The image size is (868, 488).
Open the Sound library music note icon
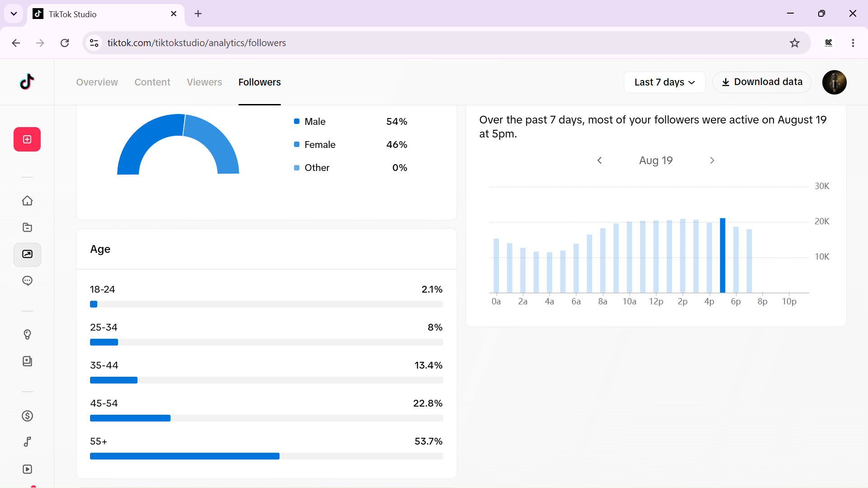coord(27,442)
